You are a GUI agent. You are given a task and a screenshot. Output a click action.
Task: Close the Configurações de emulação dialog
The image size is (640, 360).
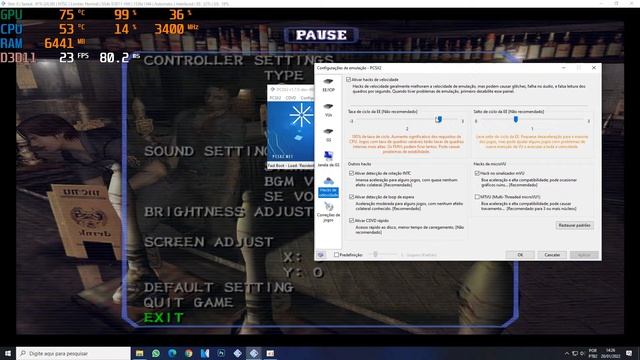click(593, 68)
